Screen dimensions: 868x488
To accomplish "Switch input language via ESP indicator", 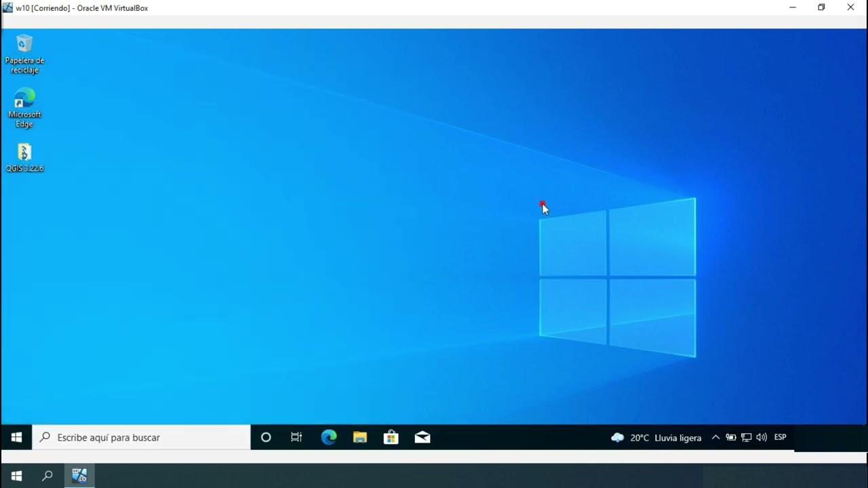I will click(x=781, y=437).
